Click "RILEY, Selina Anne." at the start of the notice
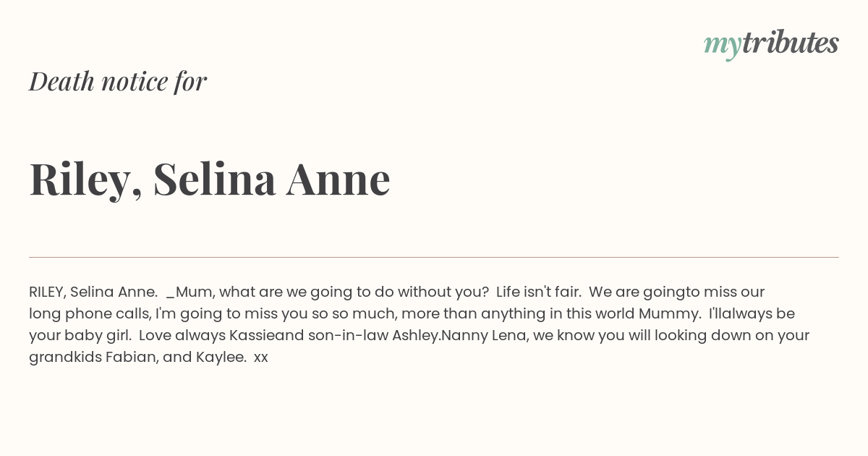 click(93, 292)
